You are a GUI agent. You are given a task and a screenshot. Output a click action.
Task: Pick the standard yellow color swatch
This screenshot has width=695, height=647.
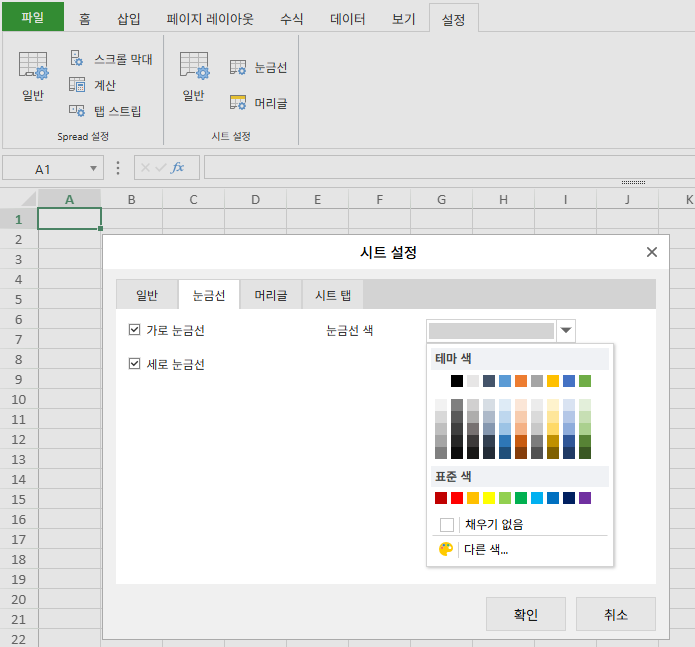coord(489,498)
